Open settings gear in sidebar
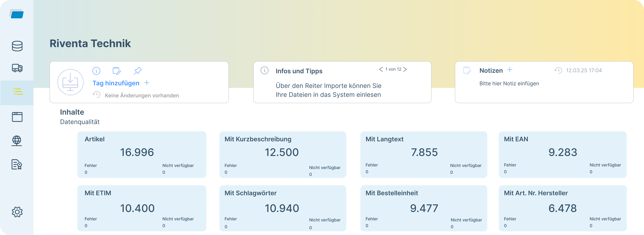Viewport: 644px width, 235px height. pyautogui.click(x=17, y=212)
